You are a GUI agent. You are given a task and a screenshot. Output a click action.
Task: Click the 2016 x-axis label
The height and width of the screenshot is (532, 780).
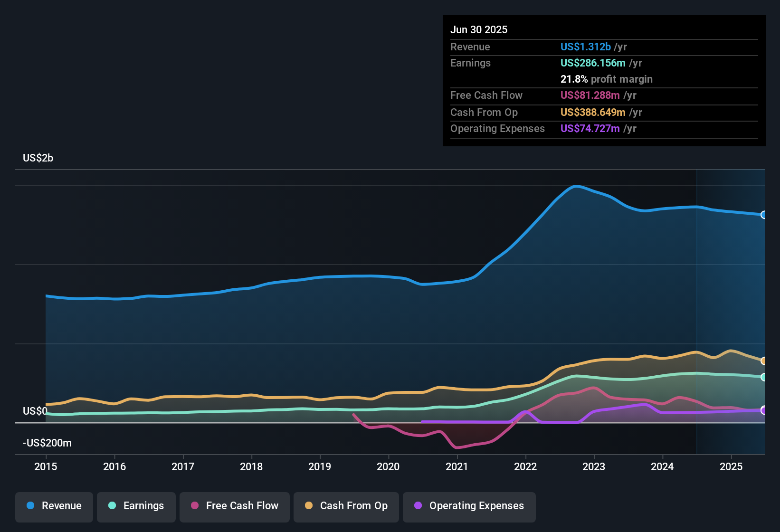point(114,466)
